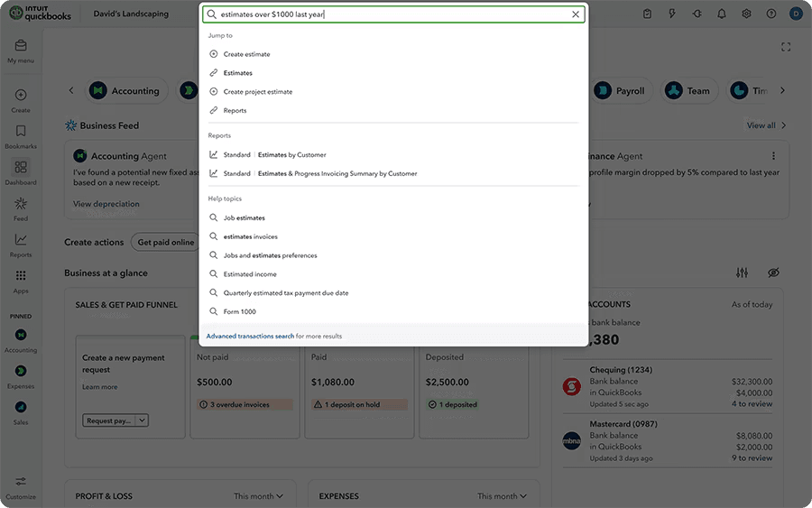Open the settings gear icon
The height and width of the screenshot is (508, 812).
(x=746, y=14)
